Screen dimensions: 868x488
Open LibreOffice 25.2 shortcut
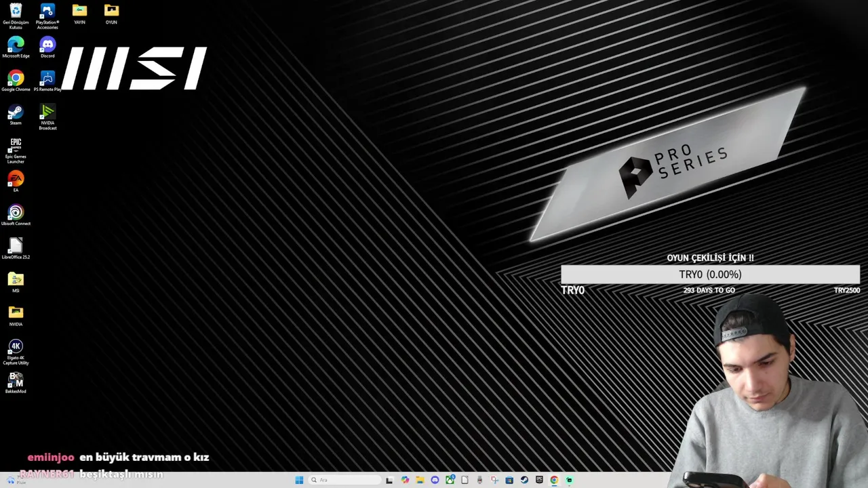(x=16, y=249)
